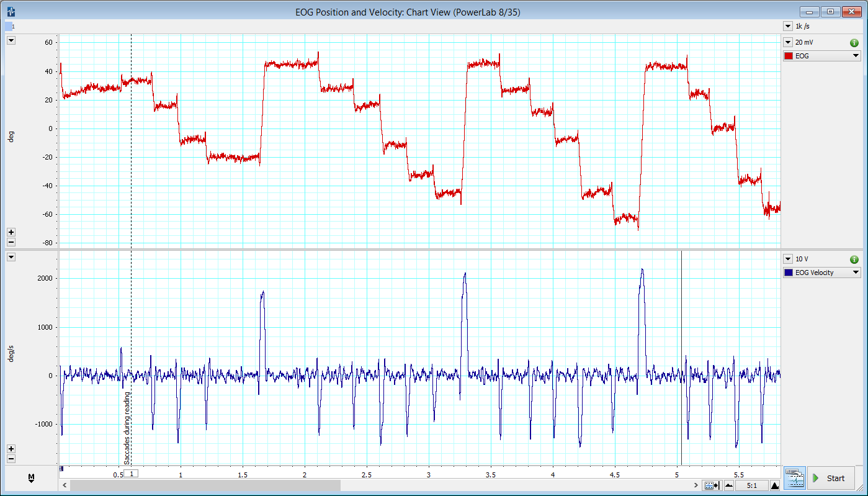The height and width of the screenshot is (496, 868).
Task: Open the EOG vertical axis scale popup arrow
Action: click(11, 40)
